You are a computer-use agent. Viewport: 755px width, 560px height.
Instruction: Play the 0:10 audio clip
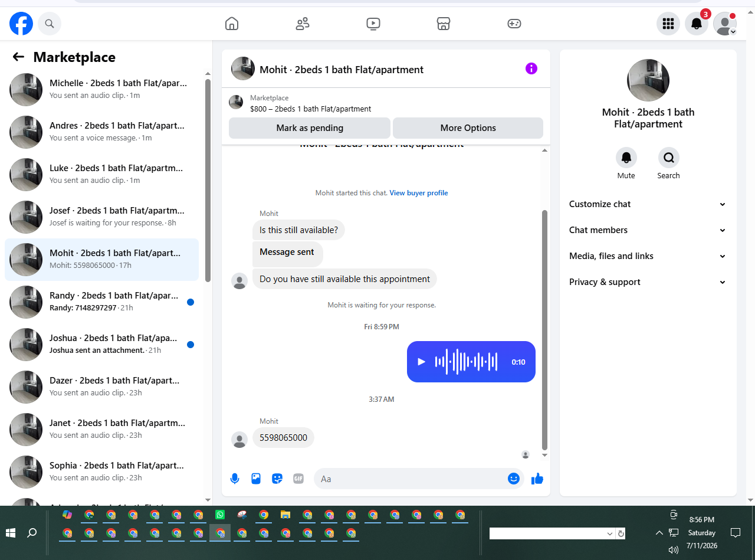click(421, 362)
